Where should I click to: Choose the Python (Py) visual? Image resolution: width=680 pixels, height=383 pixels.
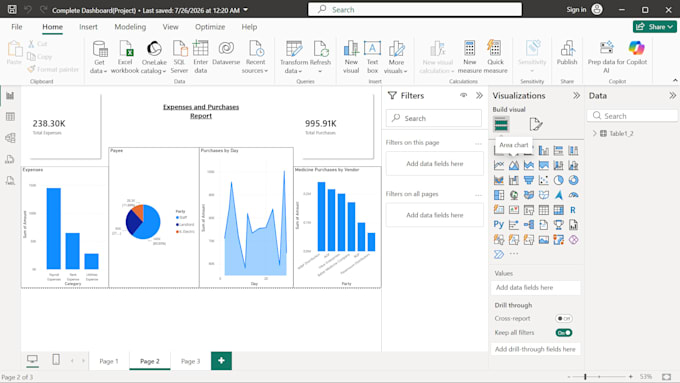click(499, 225)
